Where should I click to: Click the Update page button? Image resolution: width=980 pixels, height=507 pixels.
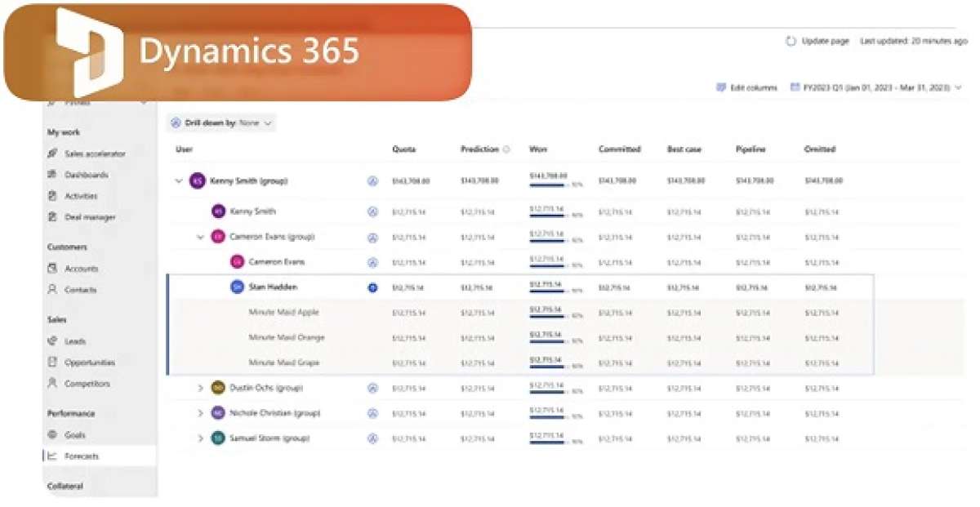coord(817,41)
